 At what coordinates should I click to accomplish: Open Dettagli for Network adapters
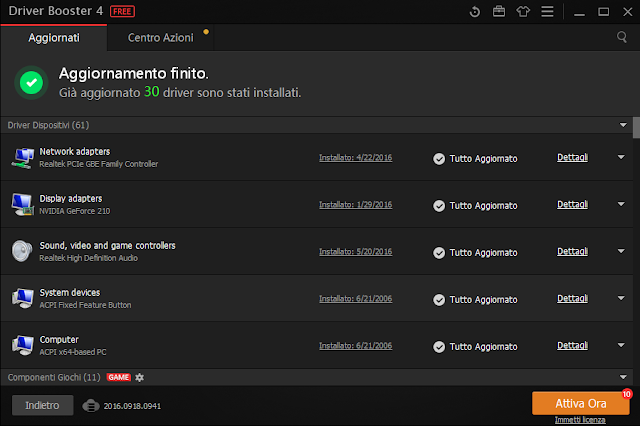tap(573, 158)
